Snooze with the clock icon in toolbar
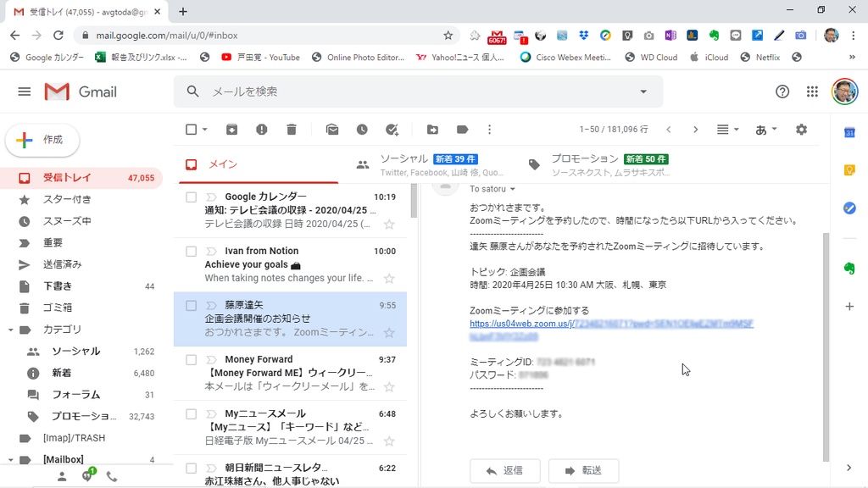The width and height of the screenshot is (868, 488). point(362,130)
